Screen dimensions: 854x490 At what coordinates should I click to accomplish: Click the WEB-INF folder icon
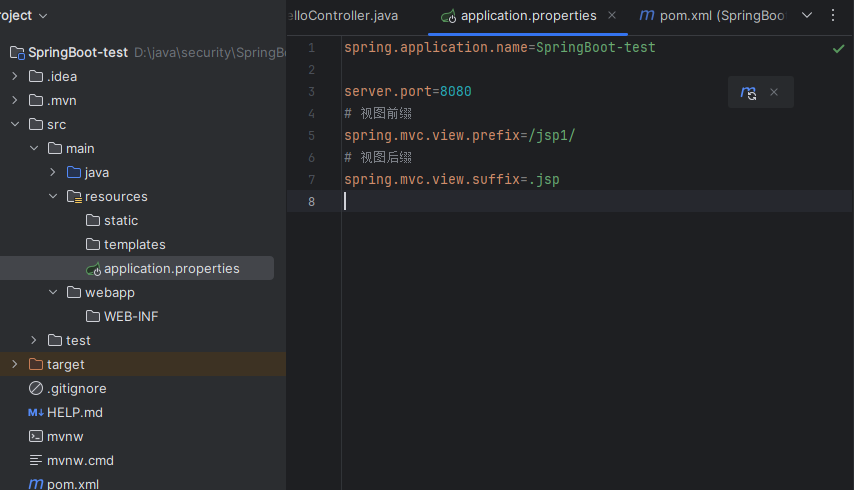click(x=93, y=316)
